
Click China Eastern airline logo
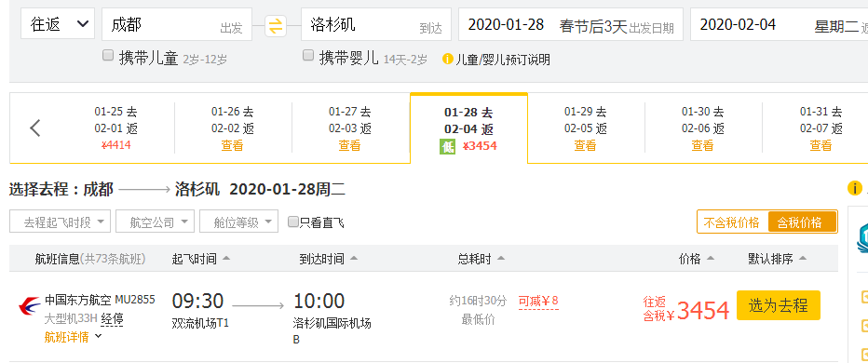pyautogui.click(x=30, y=305)
